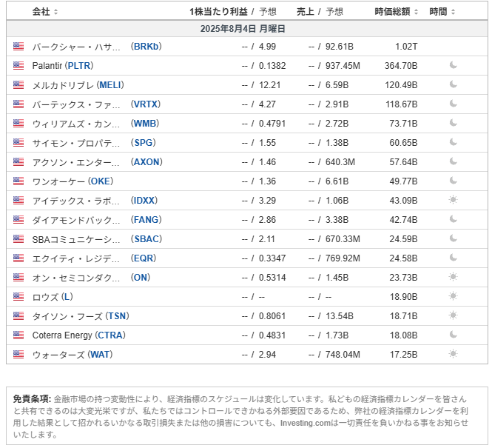Click the moon icon in the CTRA row
The image size is (492, 448).
point(453,335)
